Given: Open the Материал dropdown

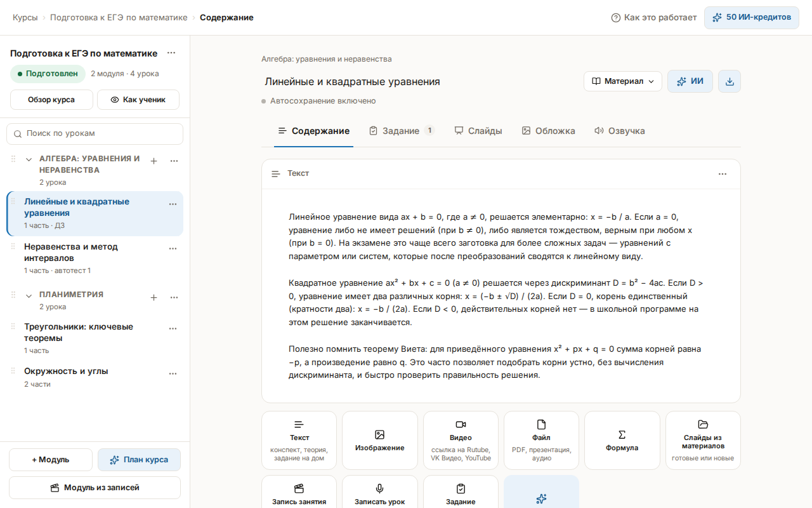Looking at the screenshot, I should (x=623, y=81).
